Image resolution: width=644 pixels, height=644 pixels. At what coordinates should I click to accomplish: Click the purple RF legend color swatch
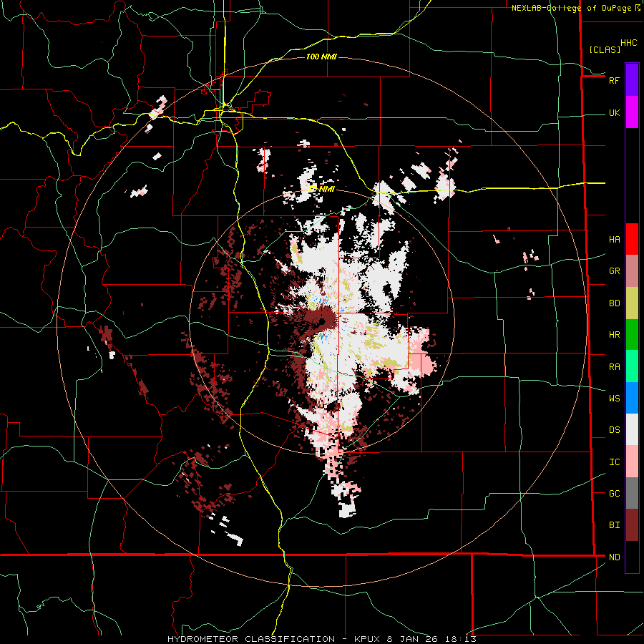pos(632,80)
